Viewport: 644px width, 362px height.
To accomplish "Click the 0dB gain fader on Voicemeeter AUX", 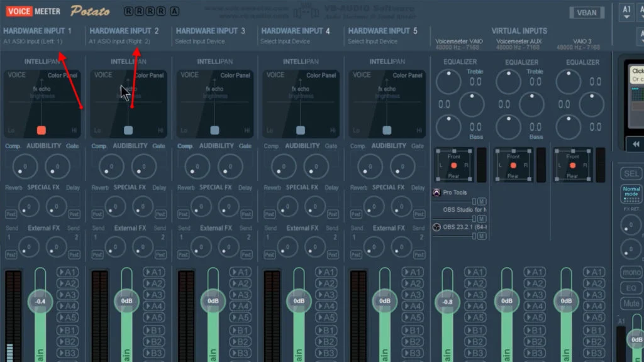I will tap(507, 301).
